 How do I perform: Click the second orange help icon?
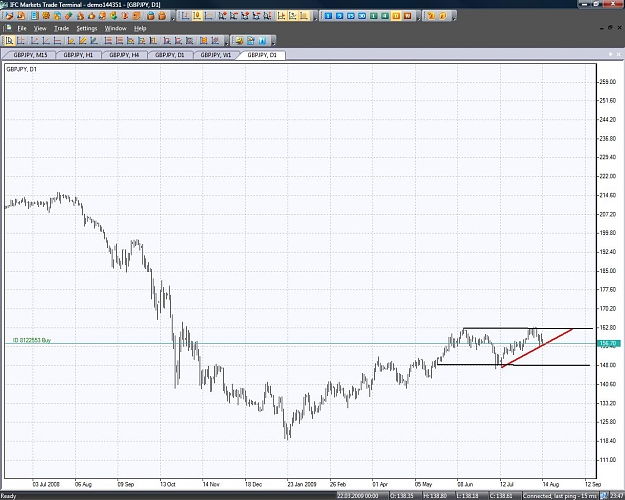coord(442,16)
